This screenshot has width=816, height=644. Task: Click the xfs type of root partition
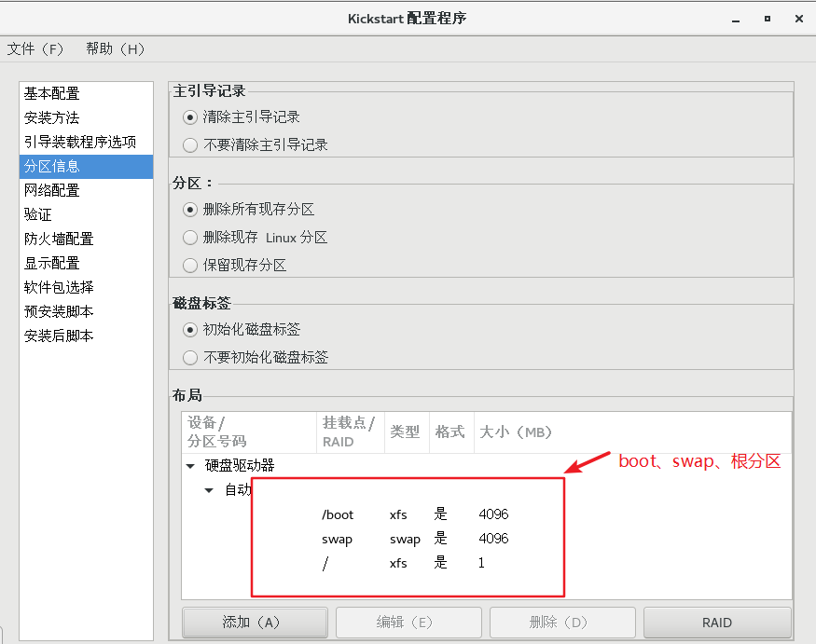pos(398,563)
